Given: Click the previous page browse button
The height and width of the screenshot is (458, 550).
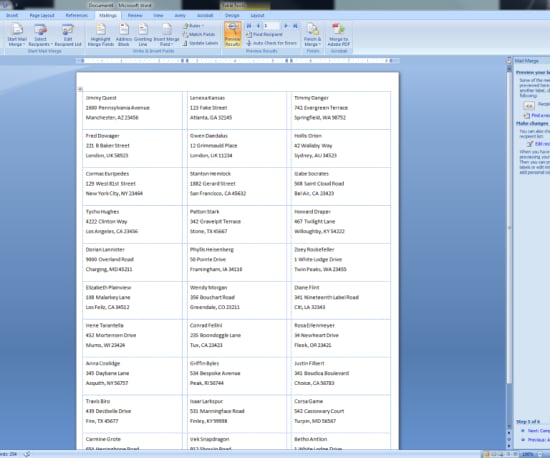Looking at the screenshot, I should coord(509,433).
